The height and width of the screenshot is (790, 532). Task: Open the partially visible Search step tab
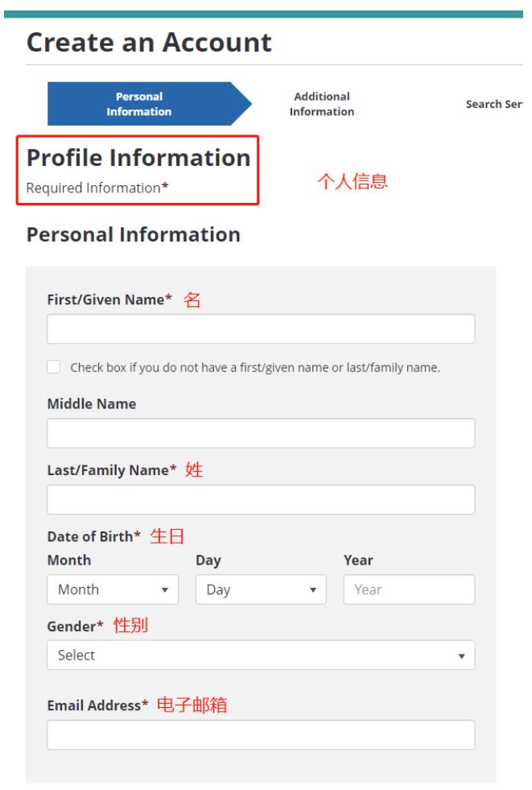(494, 105)
